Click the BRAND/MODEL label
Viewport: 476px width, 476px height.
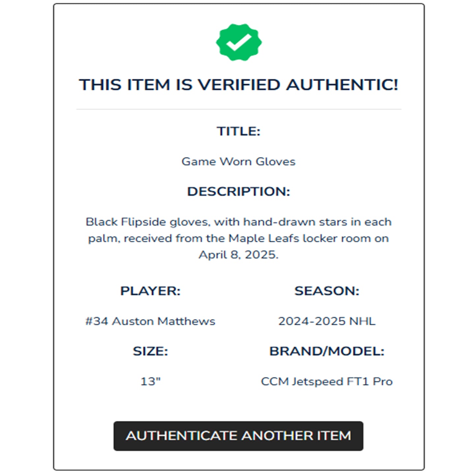(327, 351)
